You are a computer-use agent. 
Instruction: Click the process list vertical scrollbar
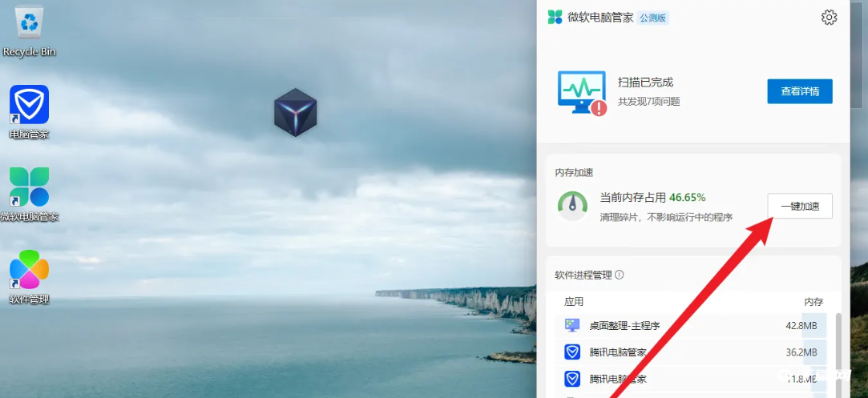click(x=838, y=355)
